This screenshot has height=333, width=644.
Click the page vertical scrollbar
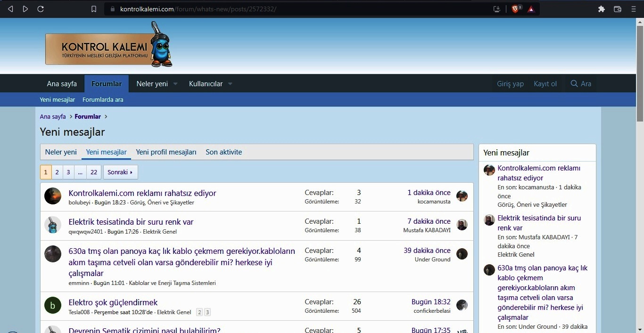click(x=640, y=175)
